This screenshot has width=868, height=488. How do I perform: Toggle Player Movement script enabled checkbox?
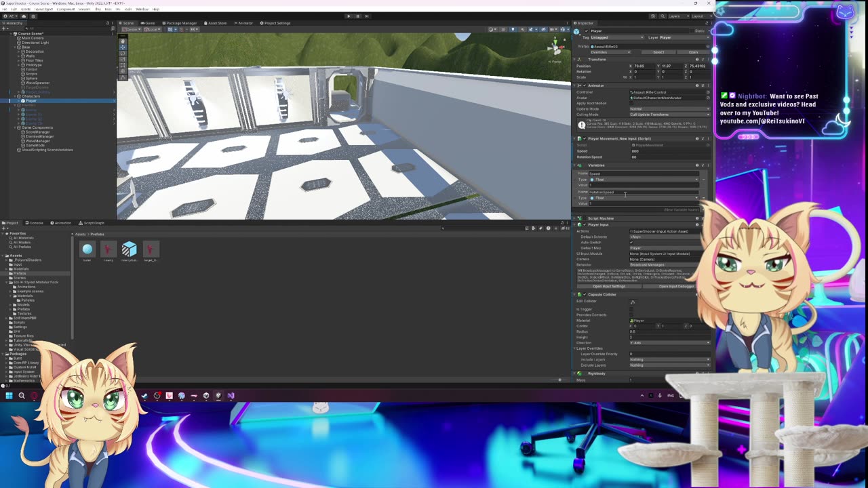(x=584, y=138)
